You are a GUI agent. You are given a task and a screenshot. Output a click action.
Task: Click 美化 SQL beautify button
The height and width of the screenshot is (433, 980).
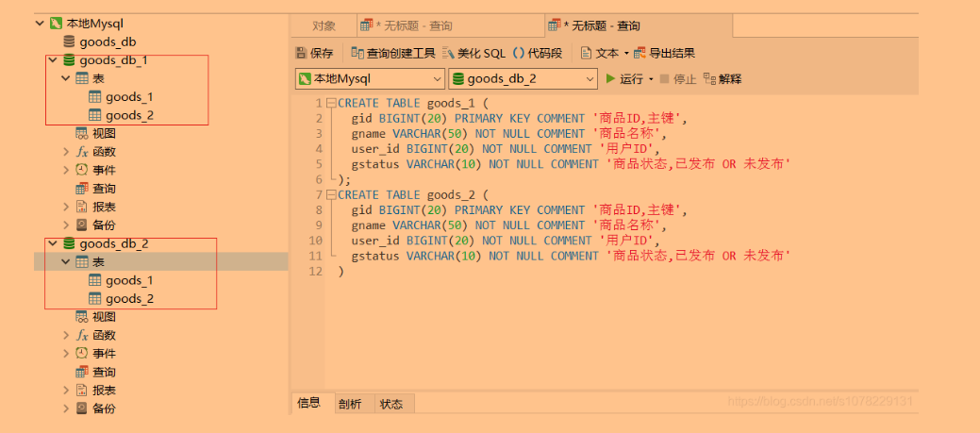473,53
